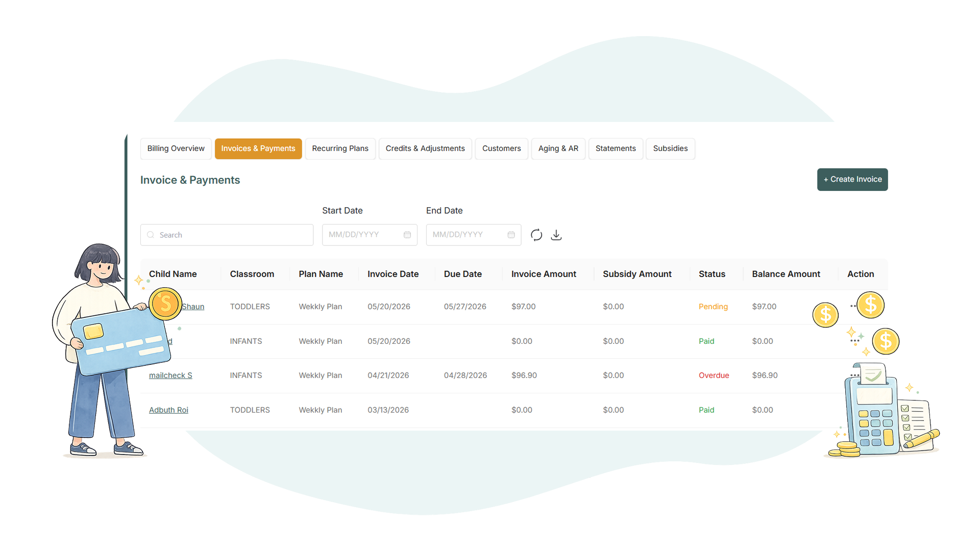Click the Invoice & Payments heading
Image resolution: width=980 pixels, height=551 pixels.
190,180
